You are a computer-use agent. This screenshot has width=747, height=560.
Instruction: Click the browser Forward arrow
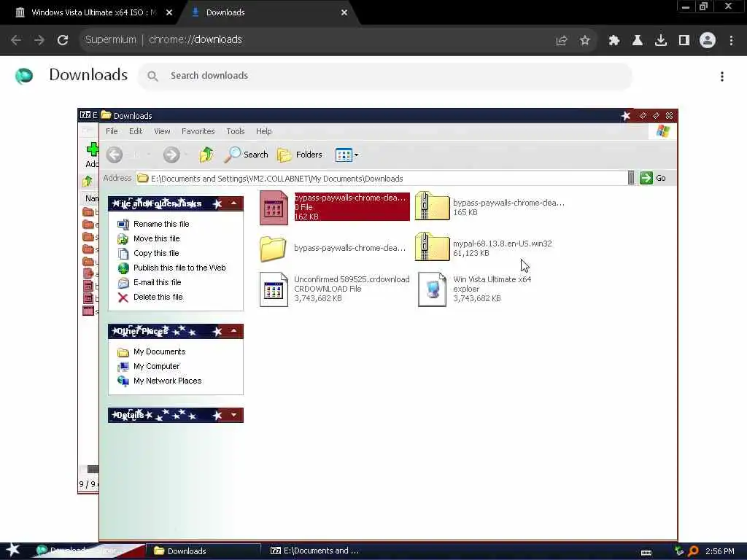click(39, 40)
